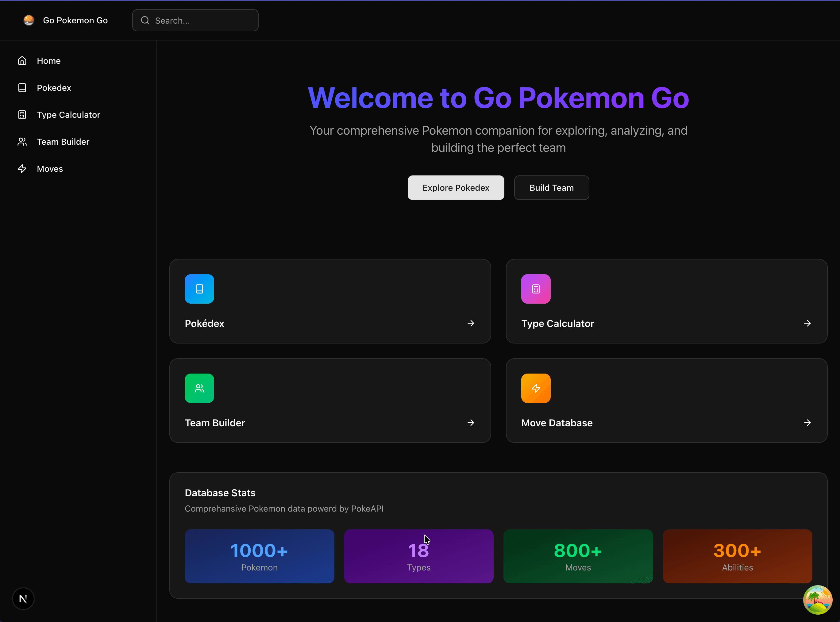Click the pink Type Calculator icon on its card
The height and width of the screenshot is (622, 840).
coord(536,288)
